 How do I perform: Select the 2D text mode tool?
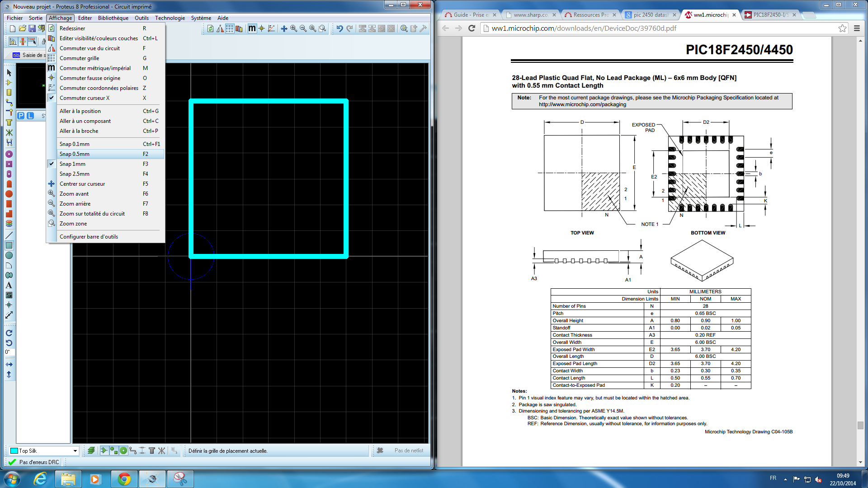coord(9,285)
